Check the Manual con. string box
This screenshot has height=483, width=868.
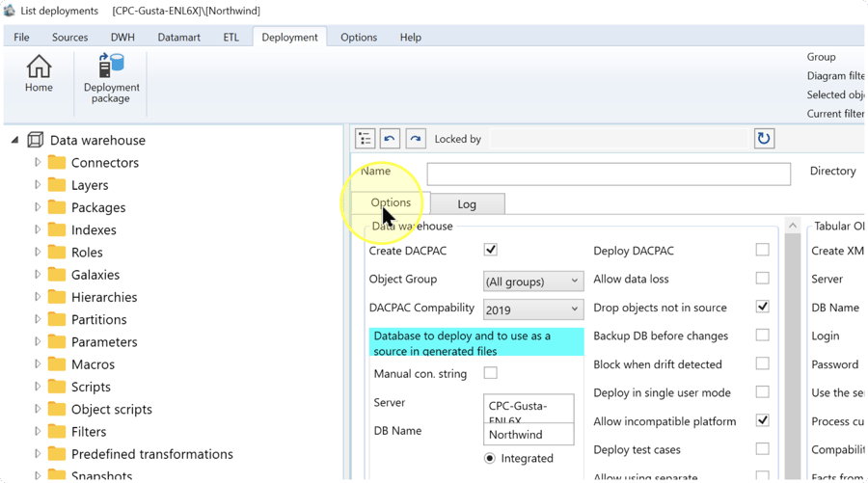(491, 373)
